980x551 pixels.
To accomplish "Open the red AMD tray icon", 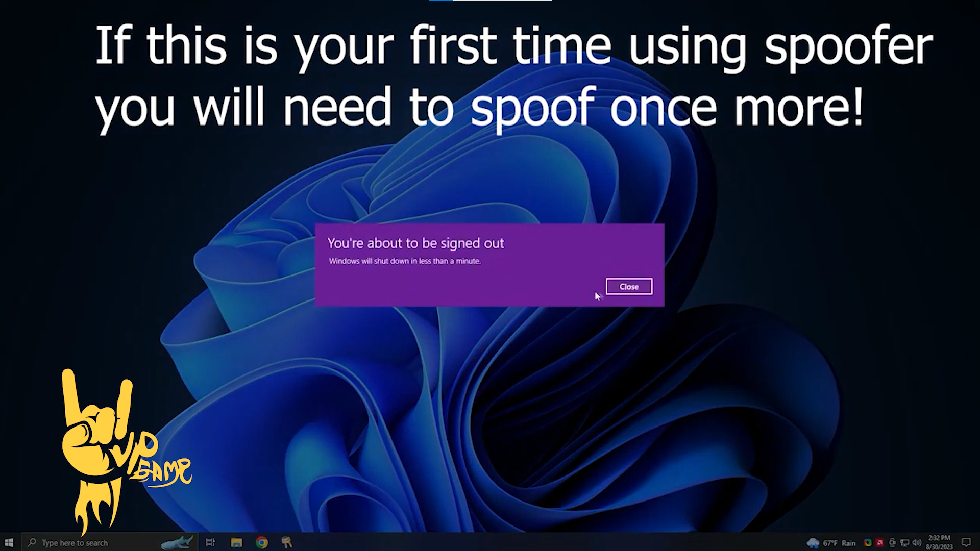I will [879, 543].
